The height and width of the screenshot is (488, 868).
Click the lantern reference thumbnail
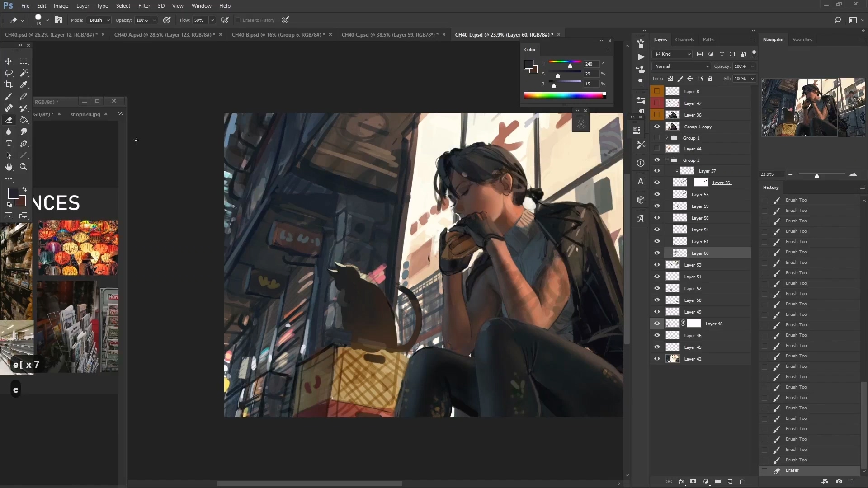click(77, 248)
